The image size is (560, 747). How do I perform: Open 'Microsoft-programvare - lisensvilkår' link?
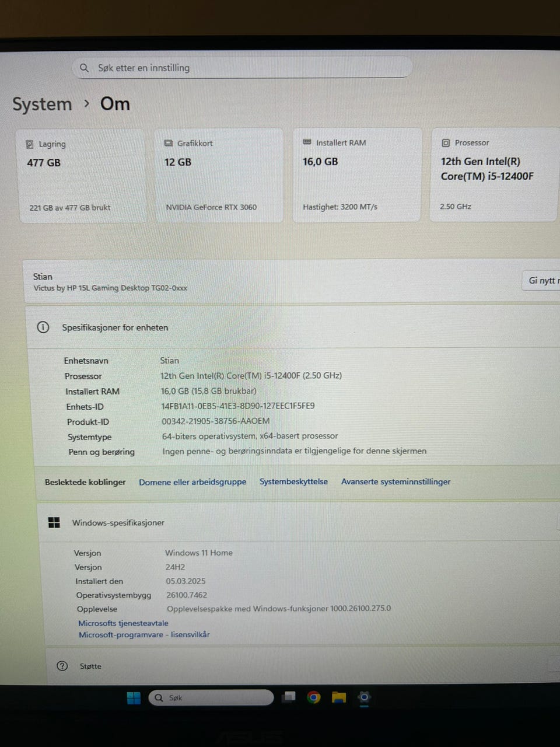pos(144,634)
